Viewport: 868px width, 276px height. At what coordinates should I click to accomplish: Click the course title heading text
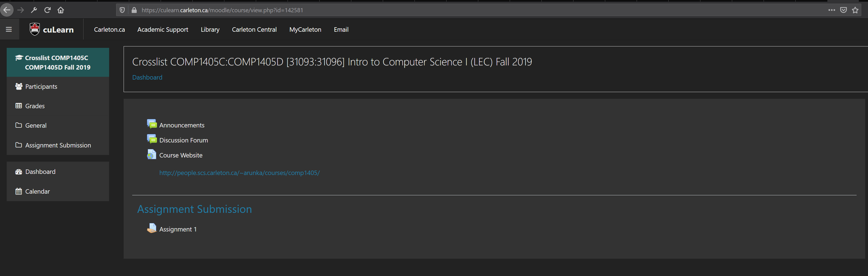coord(332,62)
